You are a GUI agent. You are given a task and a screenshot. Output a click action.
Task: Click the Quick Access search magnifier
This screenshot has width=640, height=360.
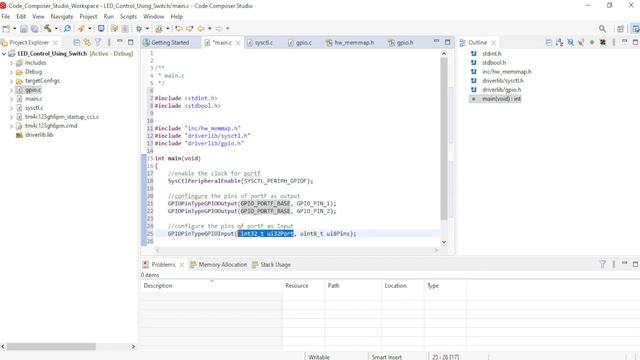tap(602, 29)
